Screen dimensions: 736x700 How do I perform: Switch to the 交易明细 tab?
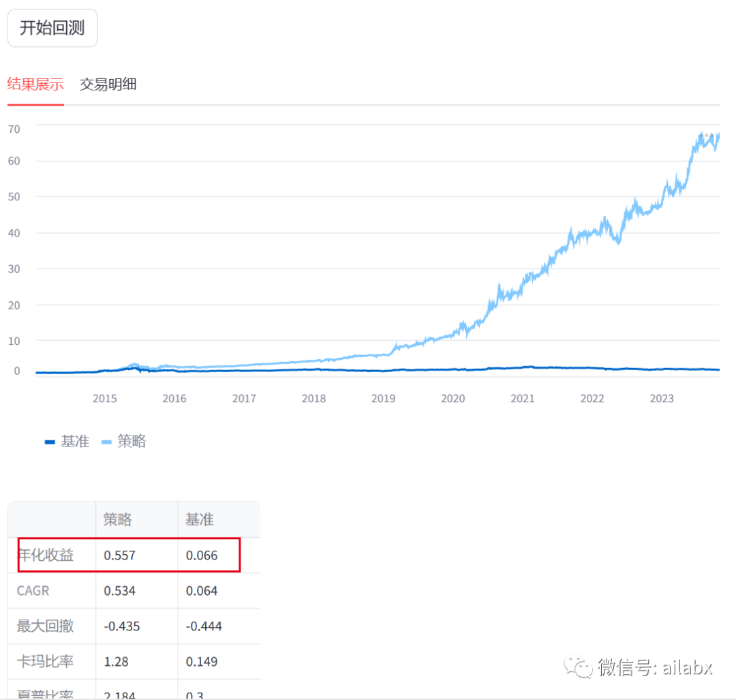point(108,85)
